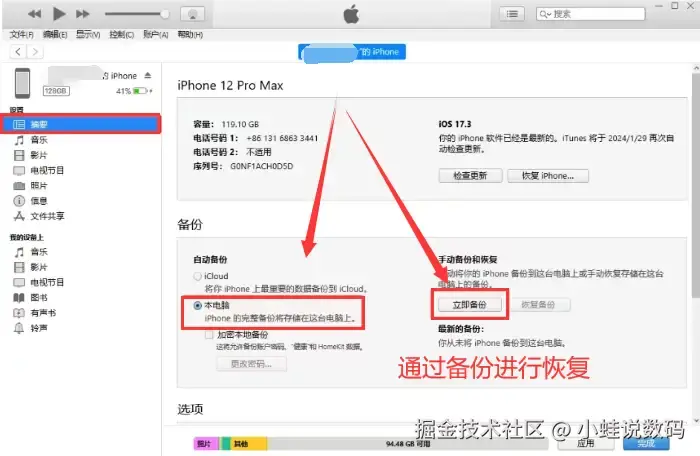This screenshot has height=456, width=700.
Task: Click the phone number +86 131 6863 3441
Action: (282, 138)
